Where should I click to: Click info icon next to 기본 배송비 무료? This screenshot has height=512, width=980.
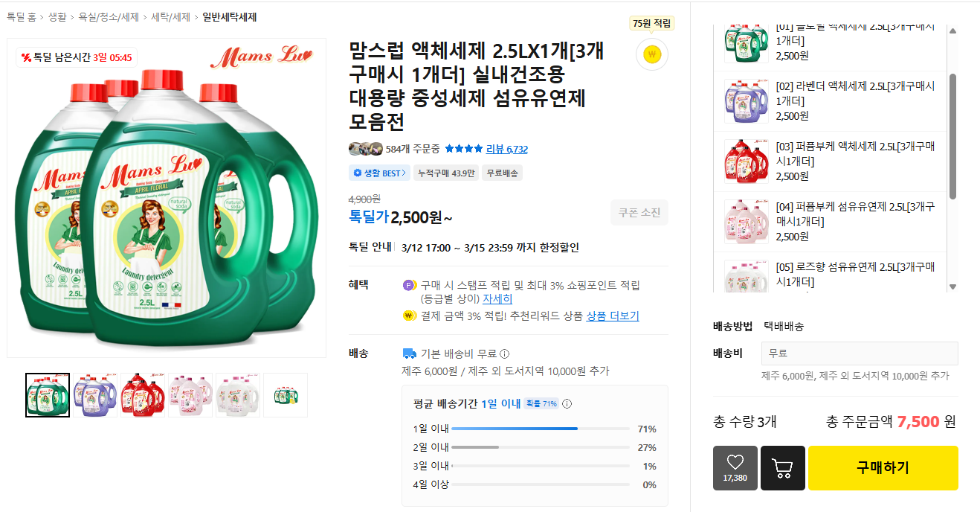[505, 354]
